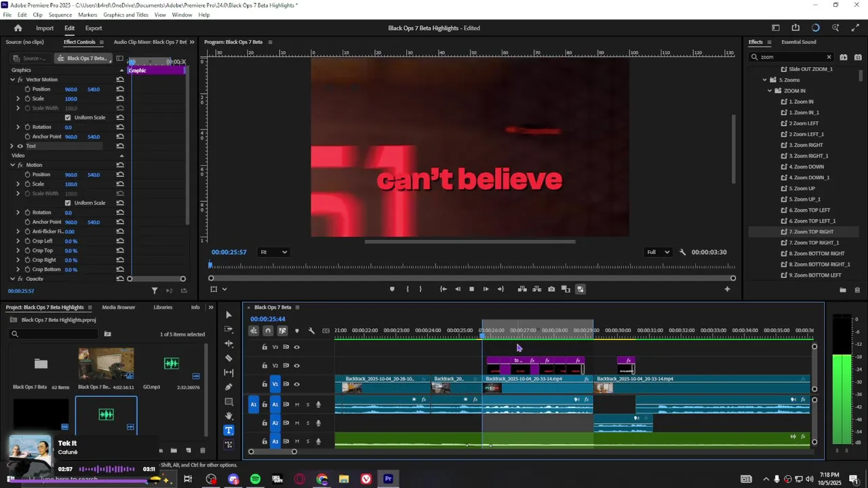Toggle Linked Selection in the timeline
The height and width of the screenshot is (488, 868).
coord(282,331)
